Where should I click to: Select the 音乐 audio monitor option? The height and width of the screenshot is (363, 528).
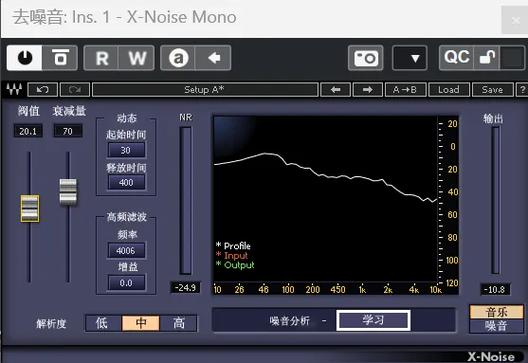tap(496, 312)
